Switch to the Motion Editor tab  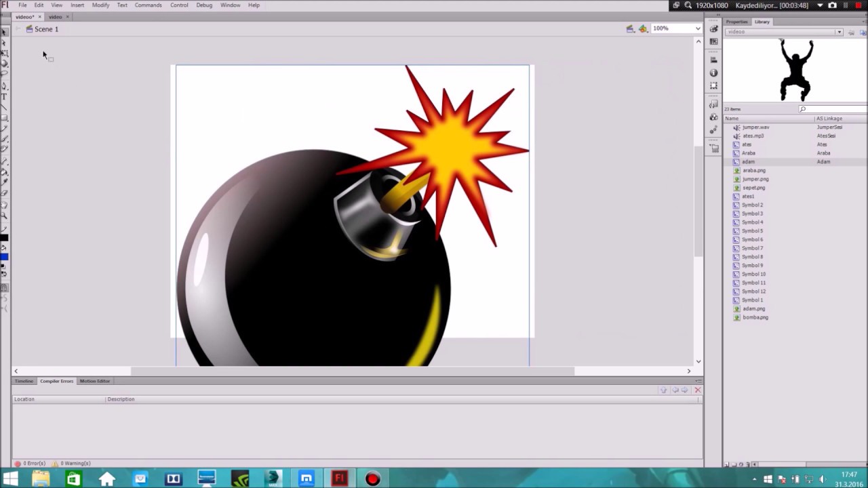[x=94, y=381]
